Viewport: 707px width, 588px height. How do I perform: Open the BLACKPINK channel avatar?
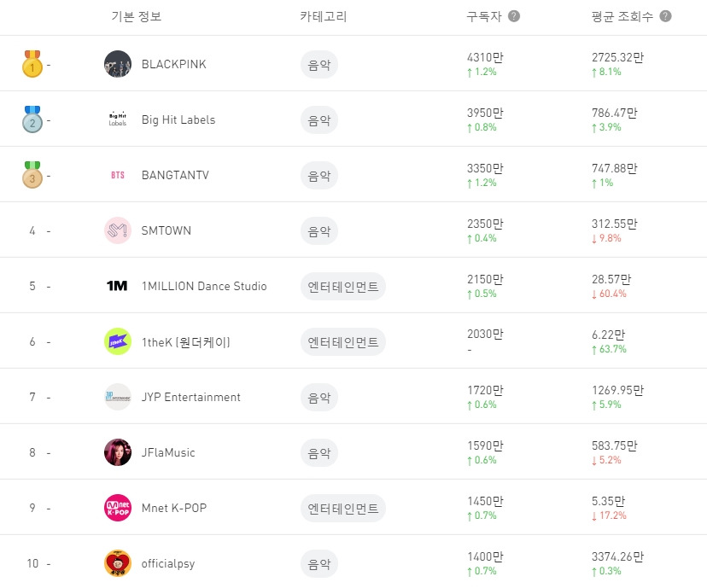pyautogui.click(x=118, y=64)
